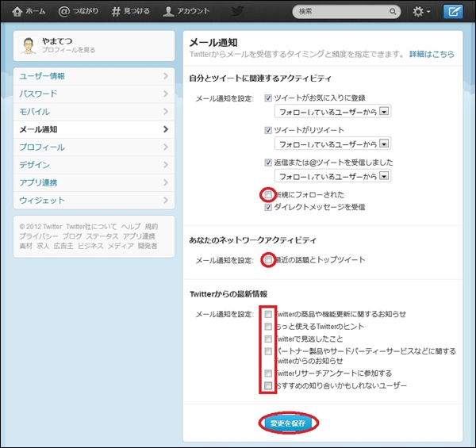476x448 pixels.
Task: Click 求人 footer link
Action: pos(43,246)
